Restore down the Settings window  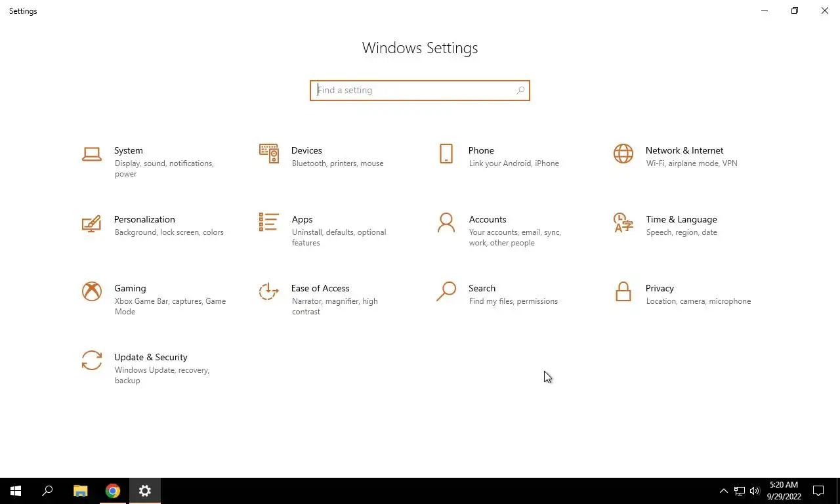[795, 10]
